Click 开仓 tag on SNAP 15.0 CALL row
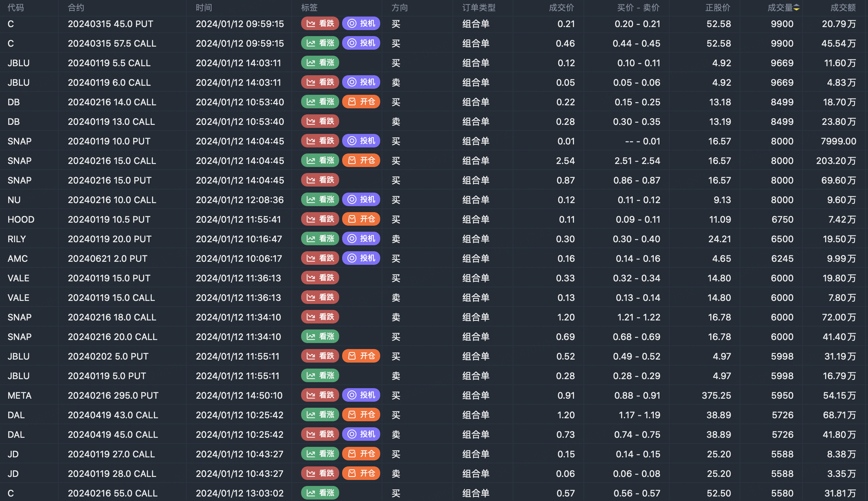Viewport: 868px width, 501px height. [x=361, y=161]
